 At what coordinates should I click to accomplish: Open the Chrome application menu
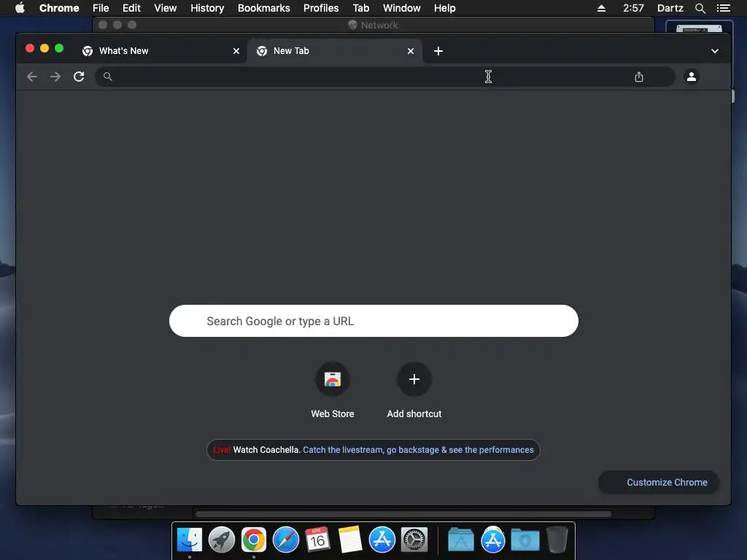pos(59,8)
